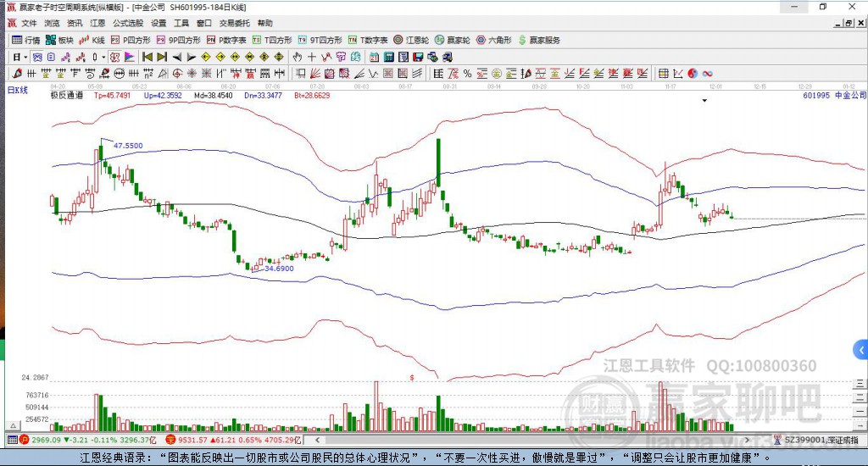Screen dimensions: 868x466
Task: Jump to first bar with skip-back icon
Action: click(147, 57)
